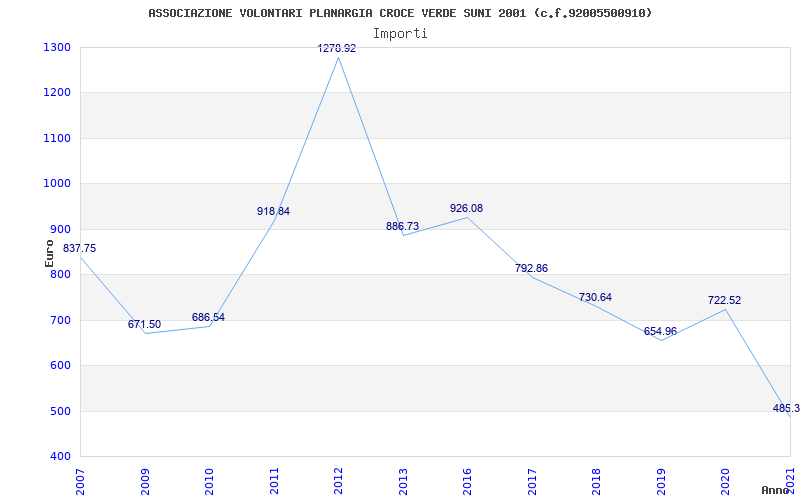The height and width of the screenshot is (500, 800).
Task: Click the 400 y-axis tick label
Action: coord(63,457)
